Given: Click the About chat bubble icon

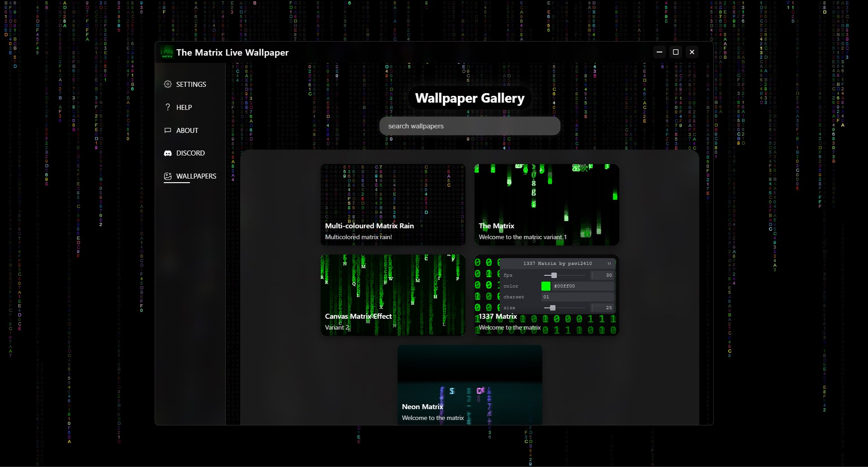Looking at the screenshot, I should tap(168, 130).
